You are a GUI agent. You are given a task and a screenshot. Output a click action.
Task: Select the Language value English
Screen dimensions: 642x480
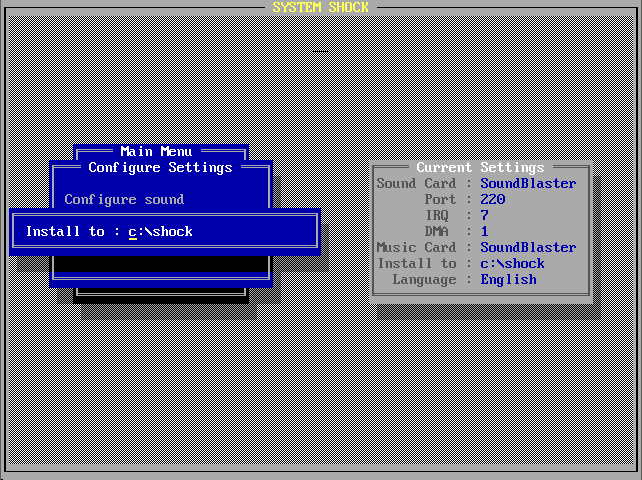click(x=508, y=279)
